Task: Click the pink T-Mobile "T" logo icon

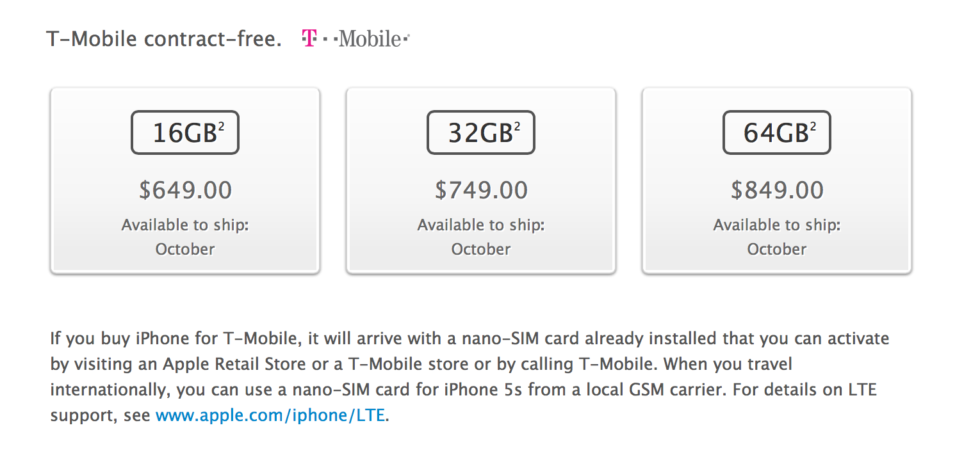Action: pyautogui.click(x=309, y=39)
